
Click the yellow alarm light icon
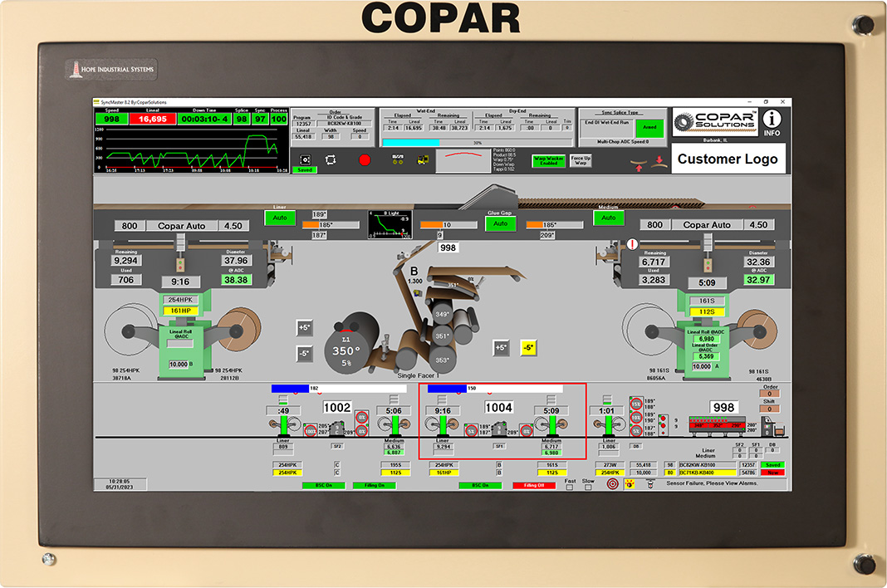[630, 484]
